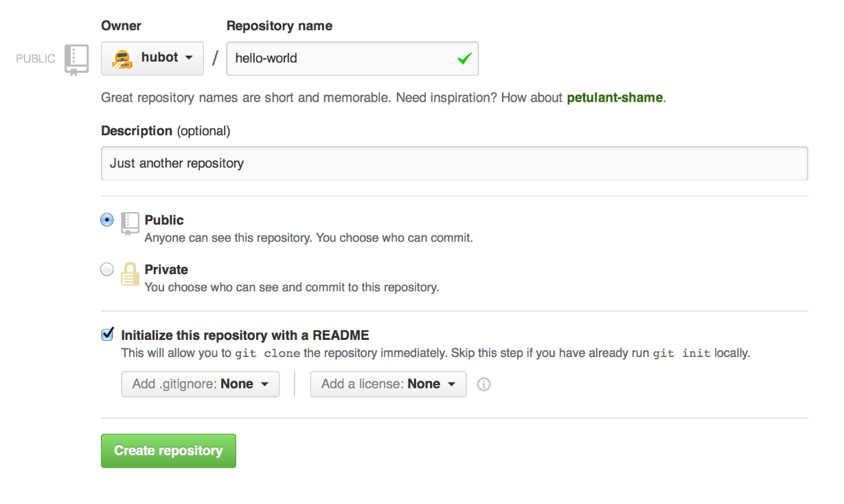The image size is (844, 504).
Task: Click the 'Owner' heading label
Action: 121,26
